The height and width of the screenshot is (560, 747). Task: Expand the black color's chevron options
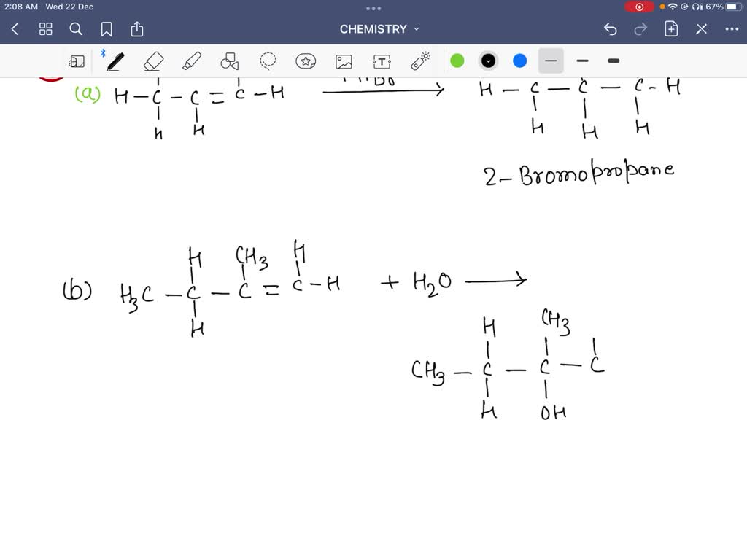[x=487, y=61]
